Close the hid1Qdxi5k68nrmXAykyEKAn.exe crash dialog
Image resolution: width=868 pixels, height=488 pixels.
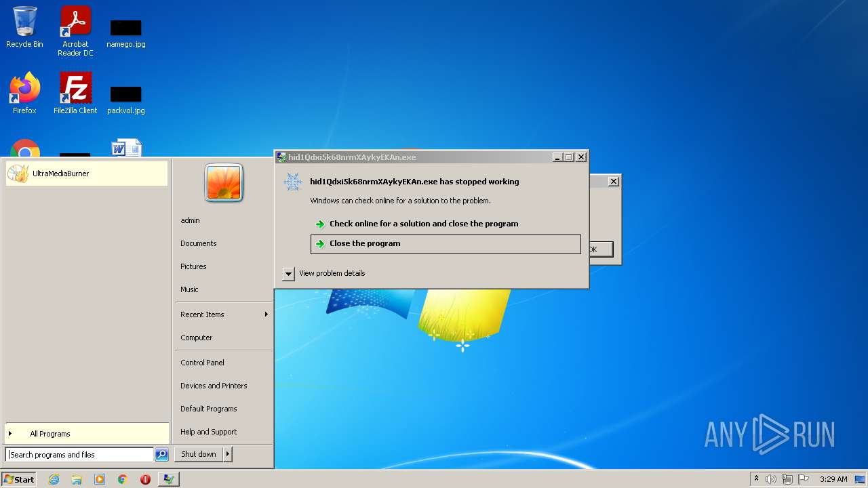point(581,157)
